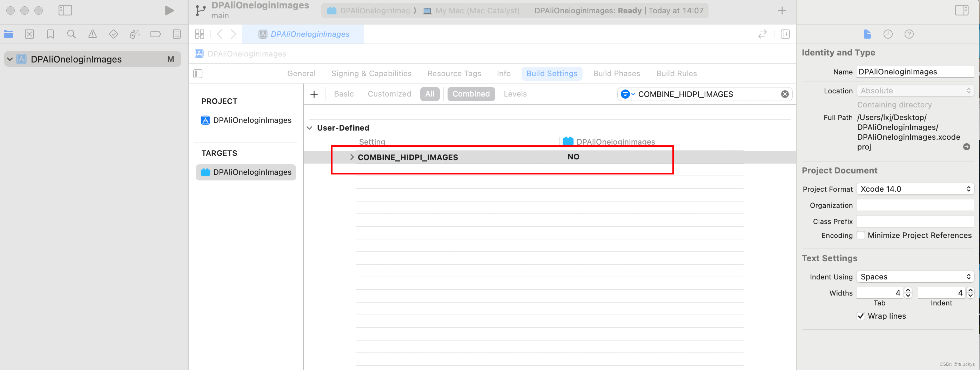Viewport: 980px width, 370px height.
Task: Go forward in editor history
Action: click(233, 34)
